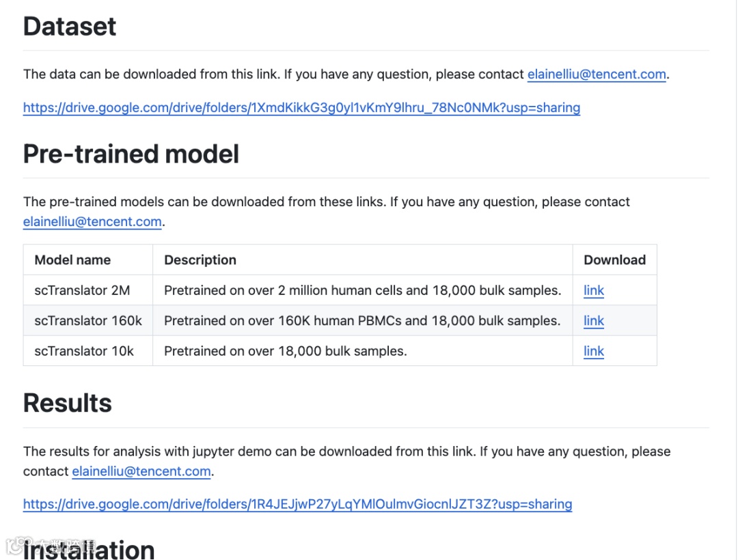Click the Download column header
The width and height of the screenshot is (738, 560).
coord(614,260)
